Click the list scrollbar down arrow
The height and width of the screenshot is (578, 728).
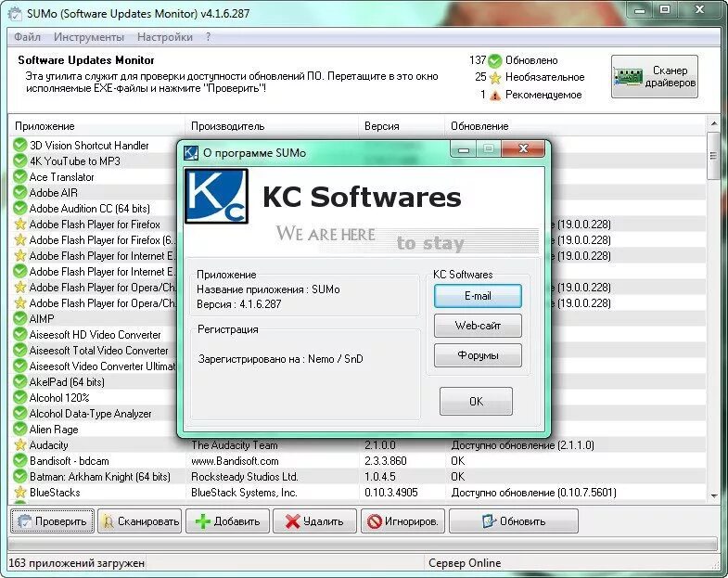coord(713,495)
